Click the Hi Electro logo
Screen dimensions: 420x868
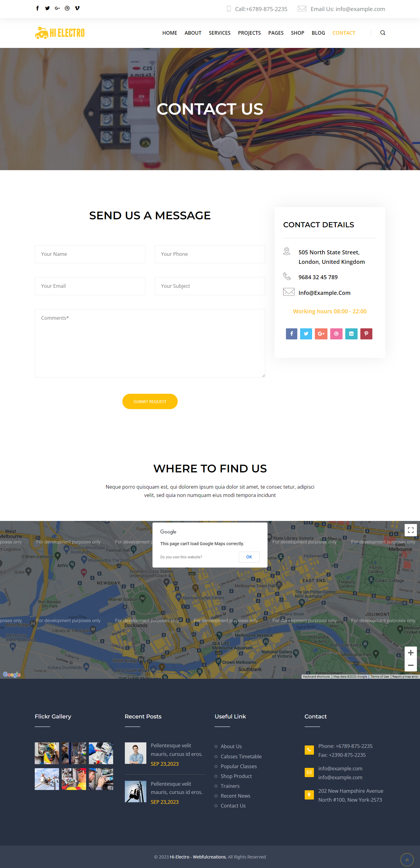[60, 33]
